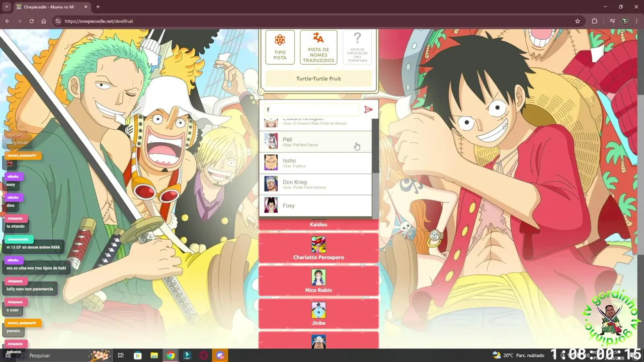Open the browser profile avatar
644x362 pixels.
pos(624,21)
